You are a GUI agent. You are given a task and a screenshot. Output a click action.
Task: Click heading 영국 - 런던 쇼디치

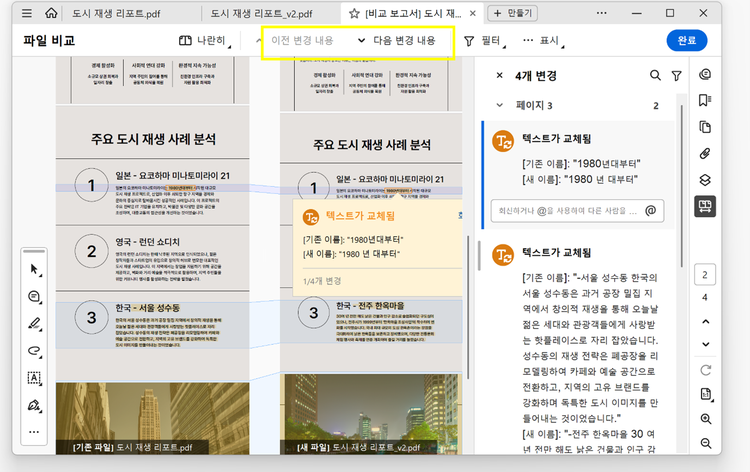click(x=147, y=242)
